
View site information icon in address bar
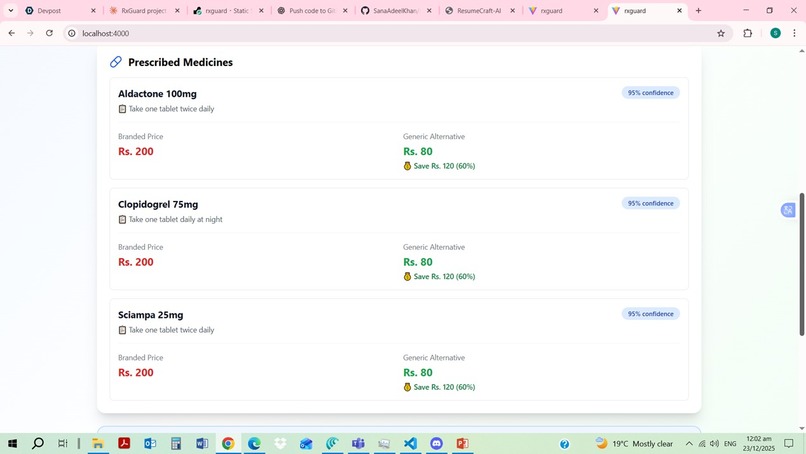click(72, 33)
